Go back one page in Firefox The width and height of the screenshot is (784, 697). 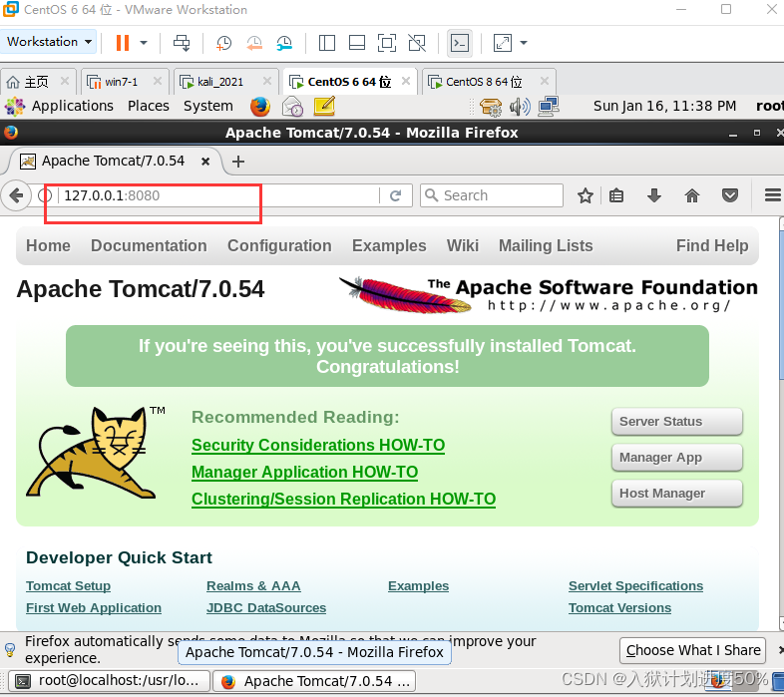pos(16,195)
